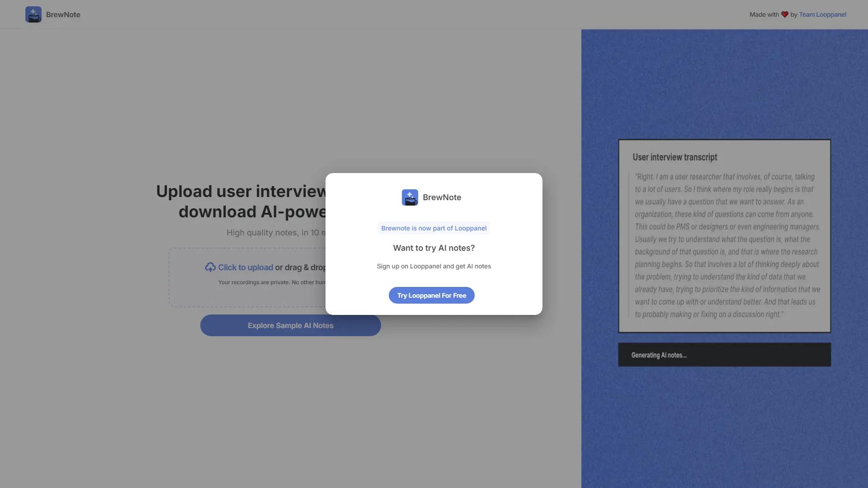The image size is (868, 488).
Task: Open the Team Looppanel link
Action: click(822, 14)
